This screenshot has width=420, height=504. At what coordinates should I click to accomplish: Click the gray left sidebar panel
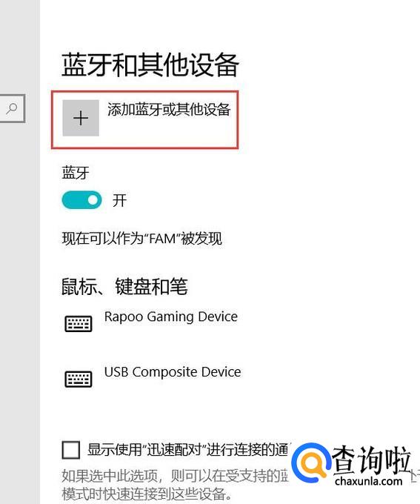coord(20,289)
